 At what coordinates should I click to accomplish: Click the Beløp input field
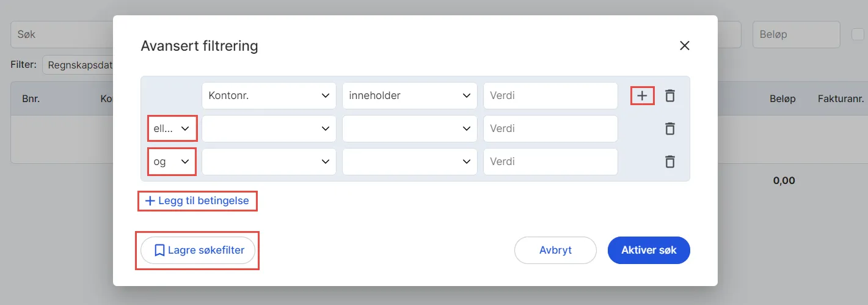(796, 34)
